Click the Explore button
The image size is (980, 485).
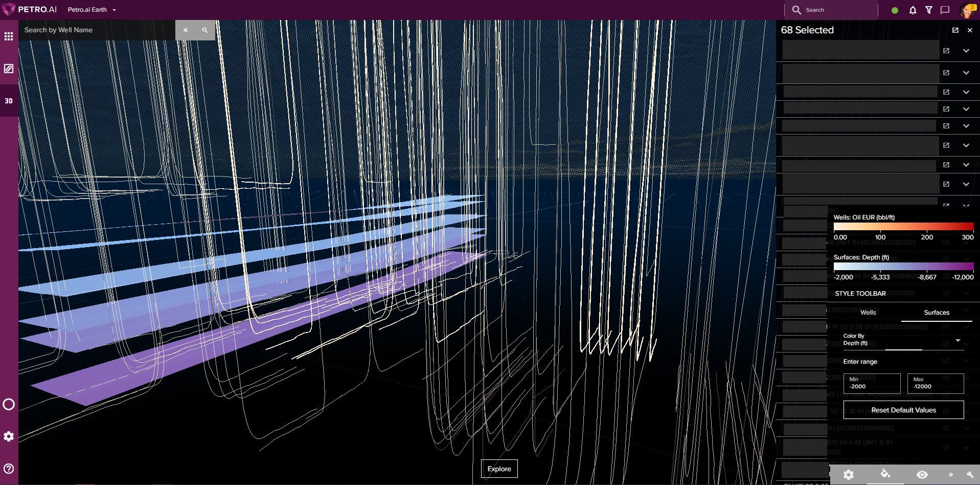click(499, 469)
